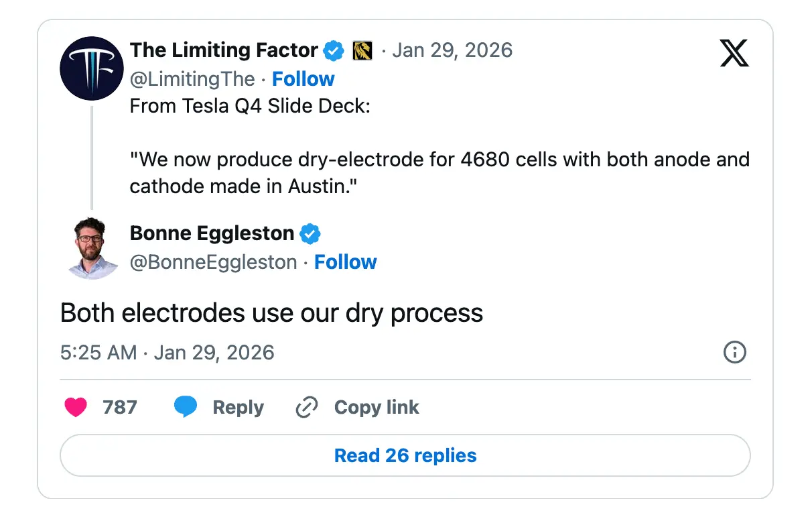Click the copy link chain icon
Screen dimensions: 812x515
point(306,407)
